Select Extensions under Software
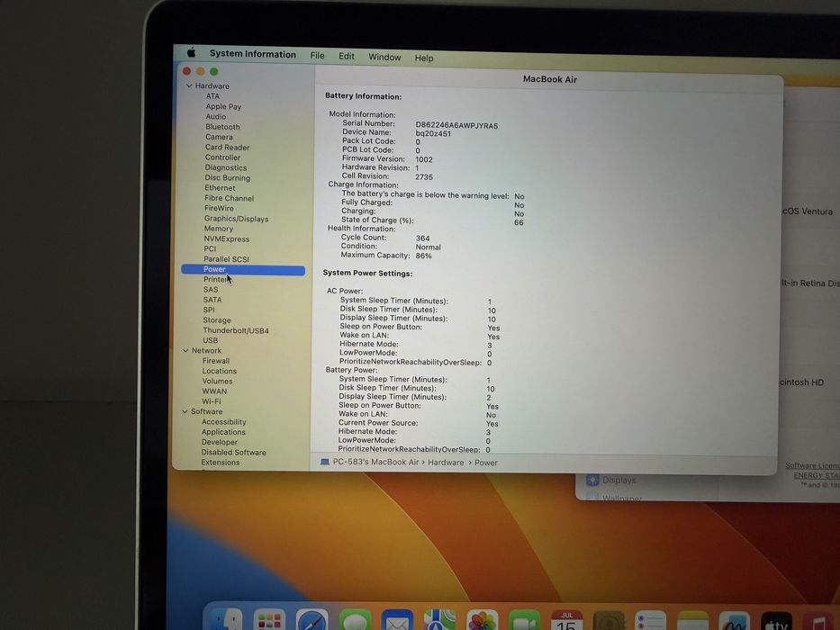The width and height of the screenshot is (840, 630). click(x=221, y=463)
